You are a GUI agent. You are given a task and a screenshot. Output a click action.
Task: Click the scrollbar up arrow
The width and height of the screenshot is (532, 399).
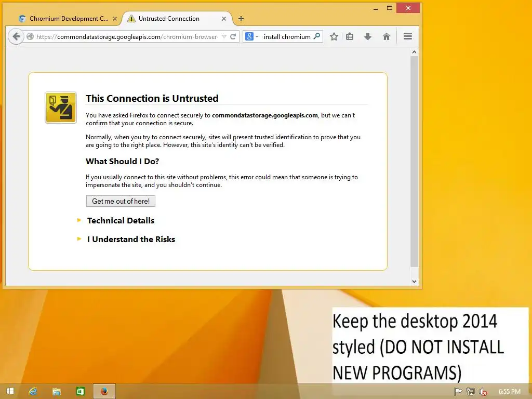point(414,52)
